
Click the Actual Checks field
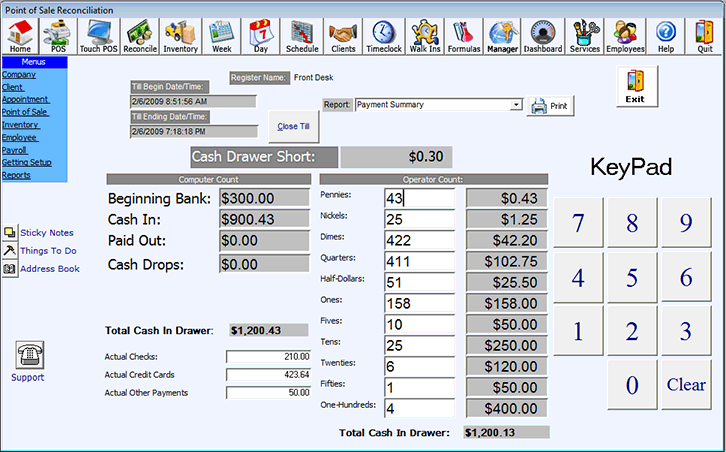click(268, 357)
